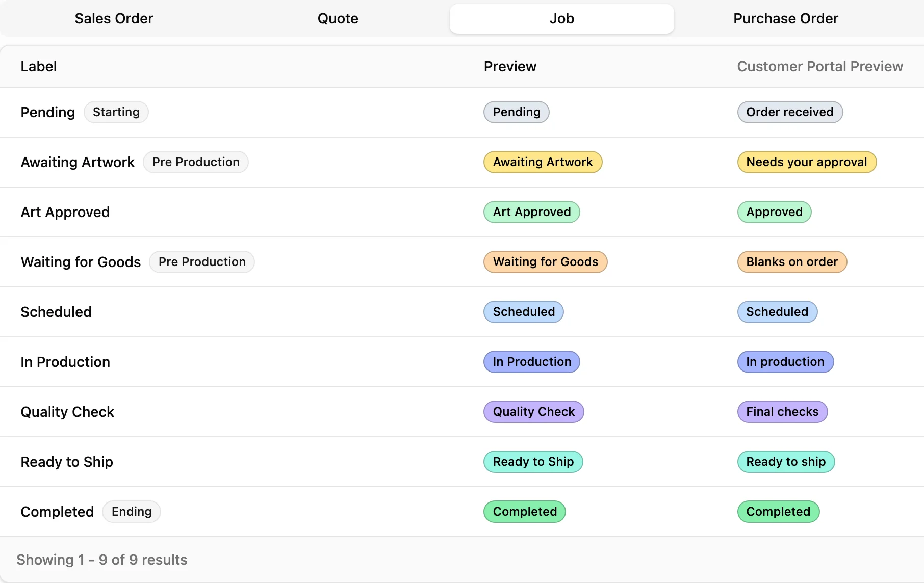Switch to the Quote tab
Image resolution: width=924 pixels, height=583 pixels.
pyautogui.click(x=338, y=19)
